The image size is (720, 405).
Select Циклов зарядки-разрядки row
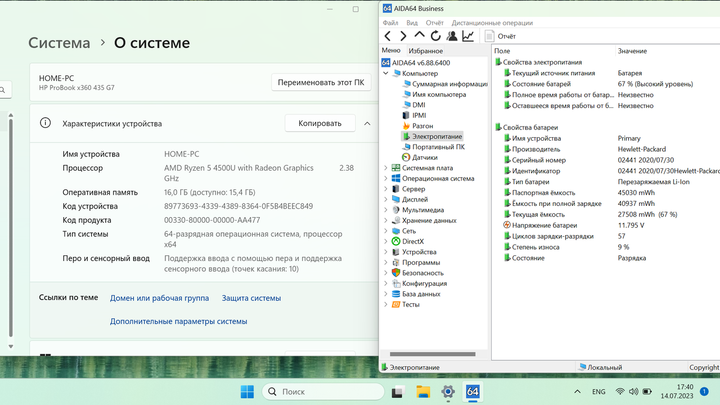pos(611,236)
